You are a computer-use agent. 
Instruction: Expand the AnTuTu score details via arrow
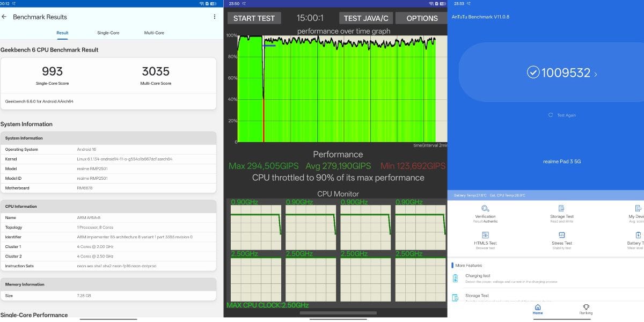coord(596,74)
